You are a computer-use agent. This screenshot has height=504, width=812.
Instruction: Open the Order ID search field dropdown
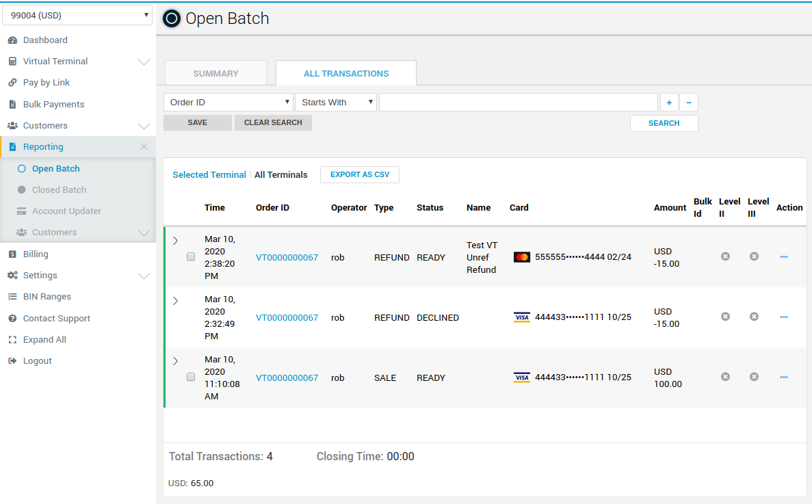(x=228, y=103)
